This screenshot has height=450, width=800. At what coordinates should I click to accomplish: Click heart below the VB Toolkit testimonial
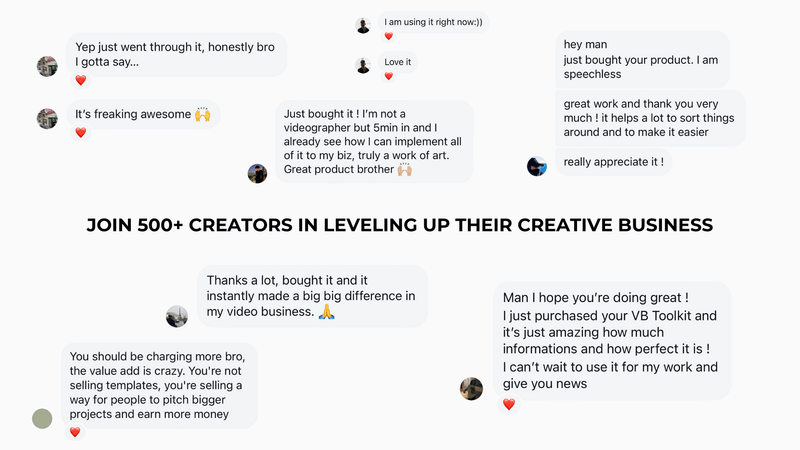point(509,405)
